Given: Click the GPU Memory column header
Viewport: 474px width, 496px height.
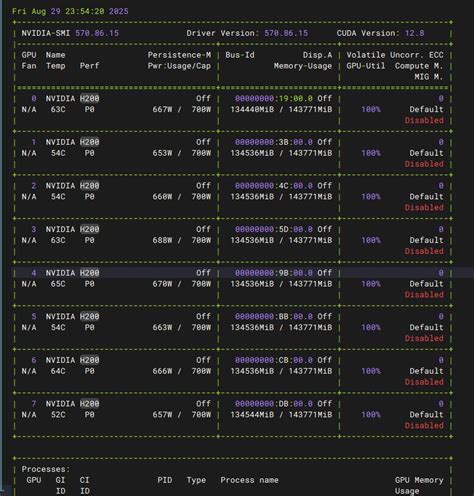Looking at the screenshot, I should 419,480.
